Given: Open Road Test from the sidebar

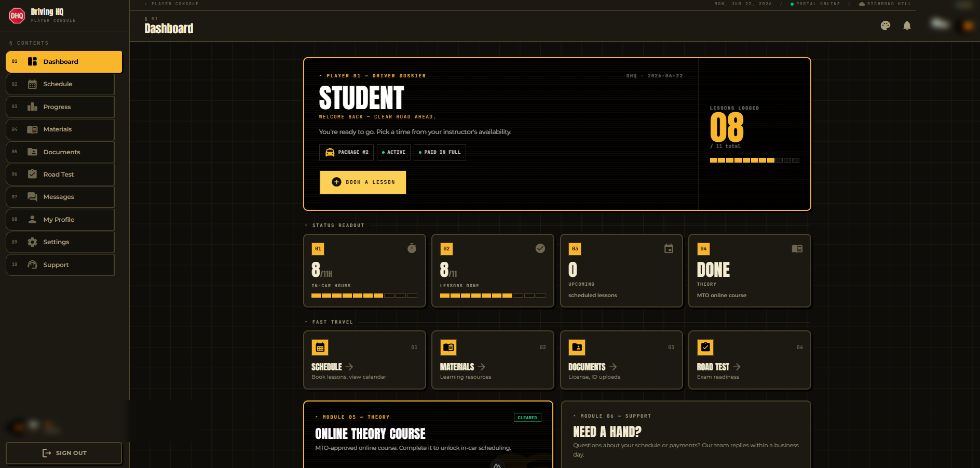Looking at the screenshot, I should point(60,175).
